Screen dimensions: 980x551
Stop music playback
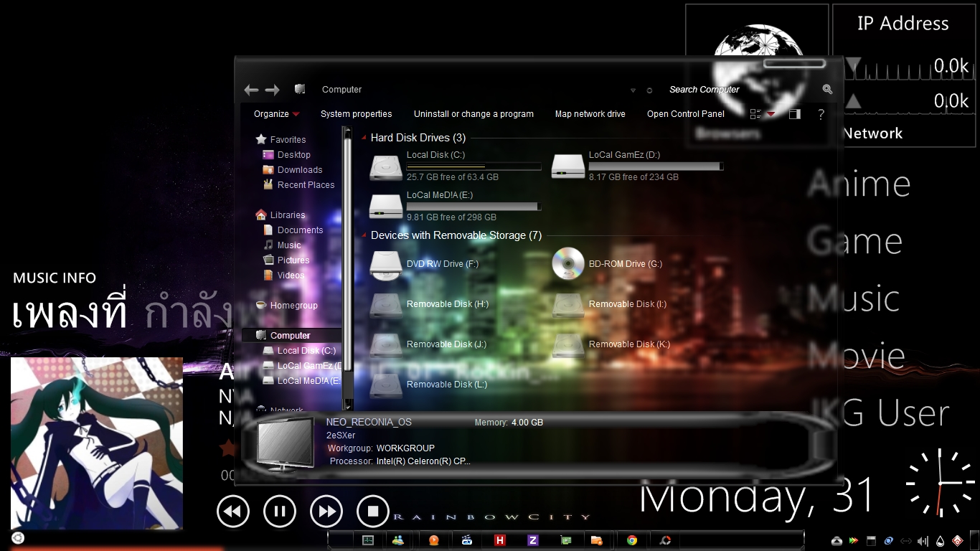[373, 512]
